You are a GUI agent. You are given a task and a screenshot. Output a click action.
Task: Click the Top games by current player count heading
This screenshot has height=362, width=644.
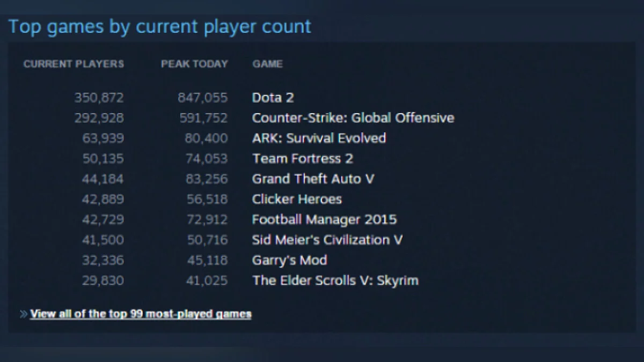(160, 26)
